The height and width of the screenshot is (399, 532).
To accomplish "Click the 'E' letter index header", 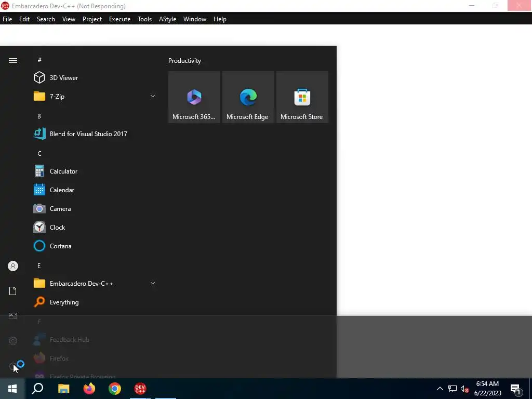I will point(39,265).
